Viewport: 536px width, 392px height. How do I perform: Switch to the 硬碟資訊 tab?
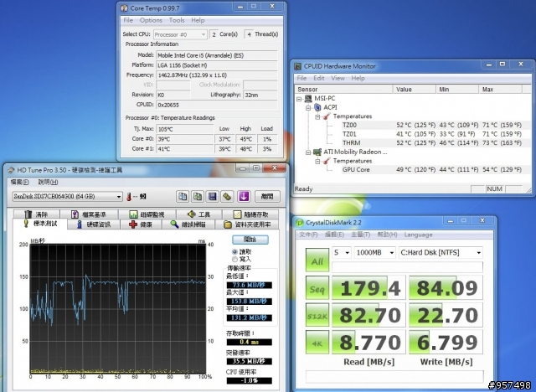coord(93,224)
